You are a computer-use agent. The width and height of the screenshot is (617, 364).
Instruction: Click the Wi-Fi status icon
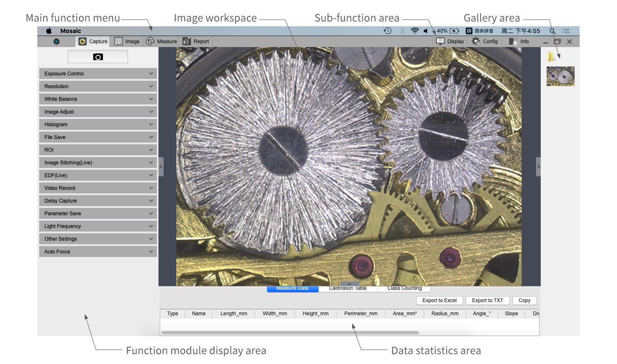point(415,31)
